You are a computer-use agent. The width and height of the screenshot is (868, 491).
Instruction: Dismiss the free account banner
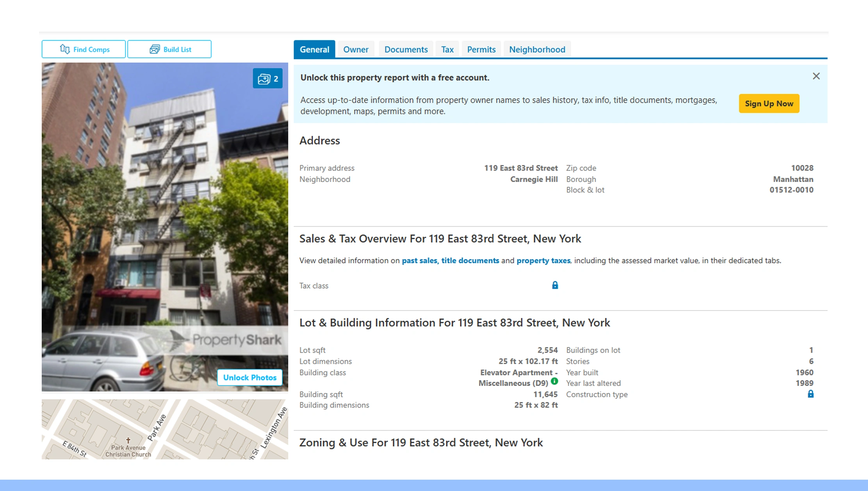click(816, 76)
